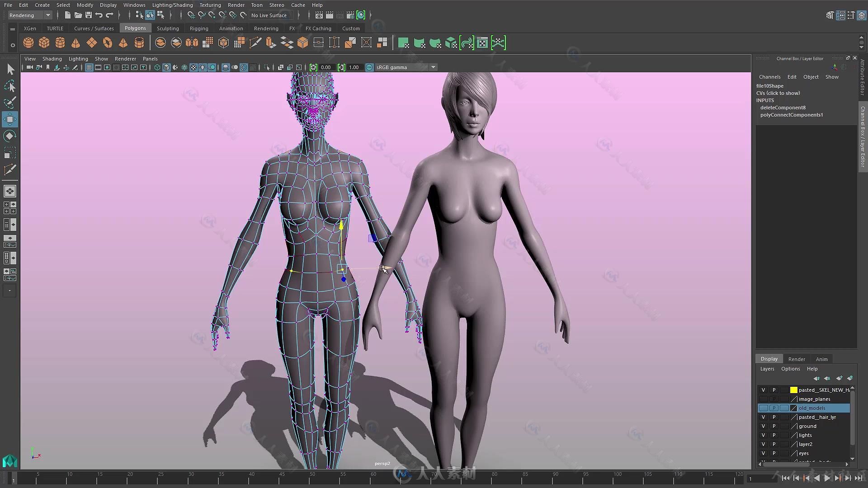
Task: Toggle visibility of old_models layer
Action: [764, 408]
